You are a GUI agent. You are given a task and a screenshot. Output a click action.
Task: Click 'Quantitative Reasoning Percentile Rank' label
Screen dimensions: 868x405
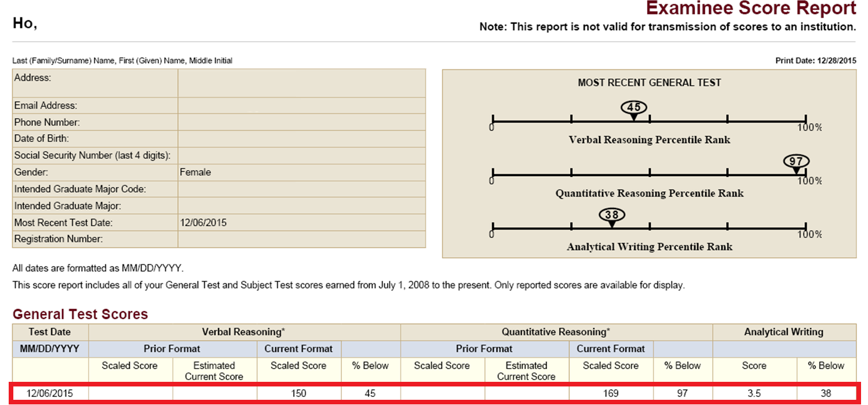coord(650,193)
